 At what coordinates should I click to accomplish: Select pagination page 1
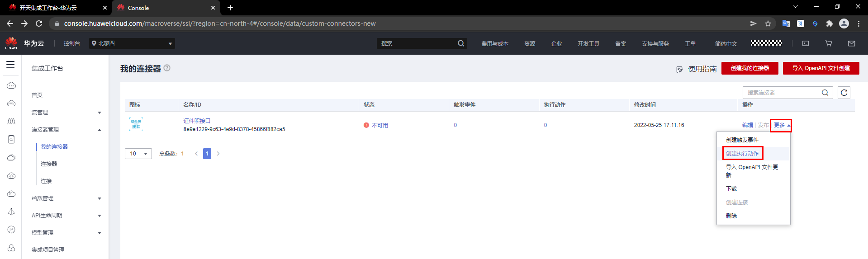(x=207, y=154)
